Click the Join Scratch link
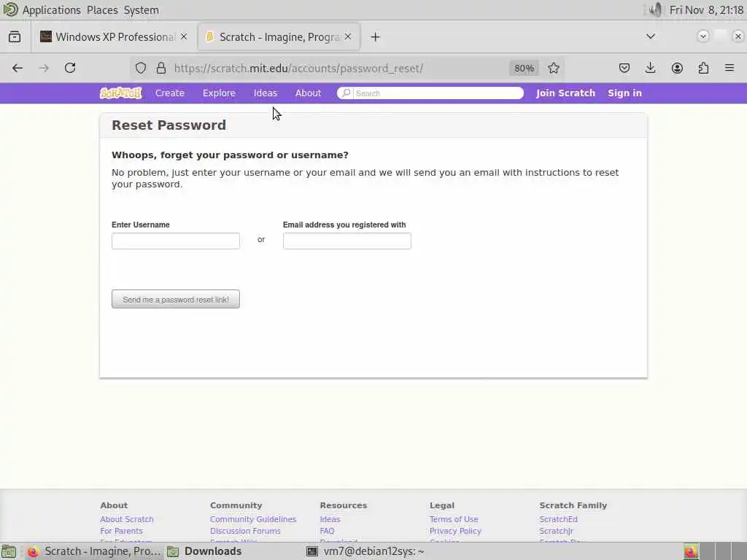Screen dimensions: 747x560 (565, 93)
